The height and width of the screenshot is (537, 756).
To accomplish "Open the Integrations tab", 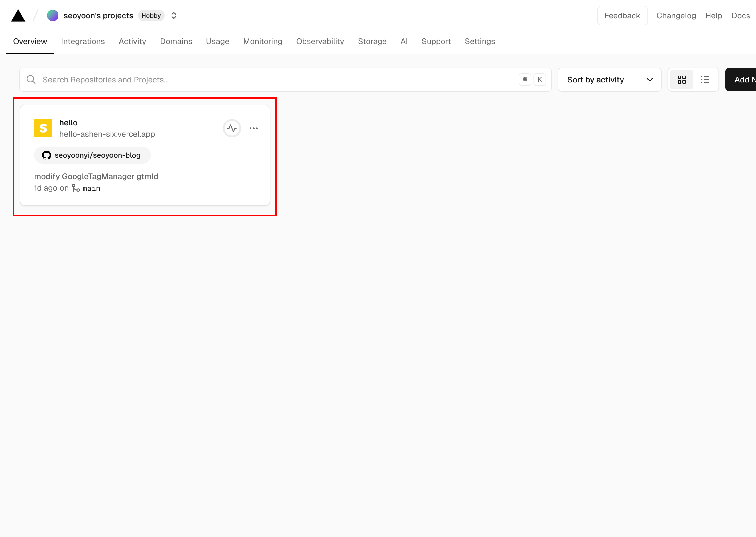I will click(x=83, y=41).
